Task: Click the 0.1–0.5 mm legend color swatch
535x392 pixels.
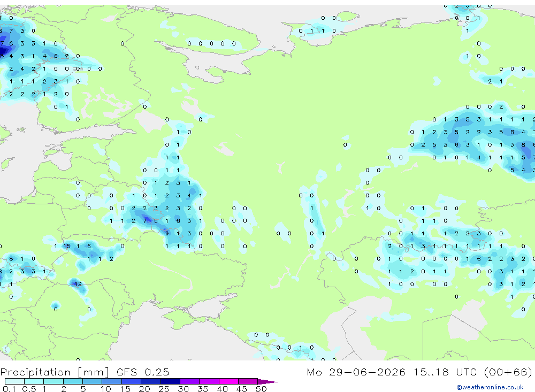Action: [x=14, y=381]
